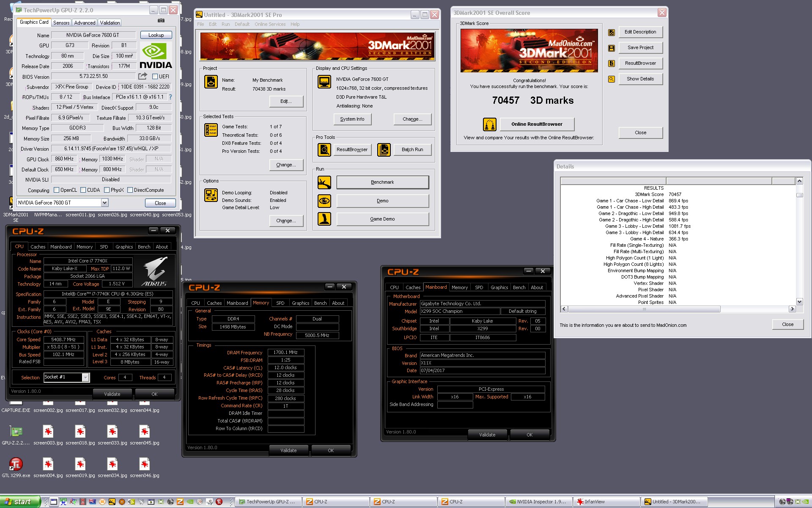812x508 pixels.
Task: Open TechPowerUp GPU-Z from the taskbar
Action: 268,502
